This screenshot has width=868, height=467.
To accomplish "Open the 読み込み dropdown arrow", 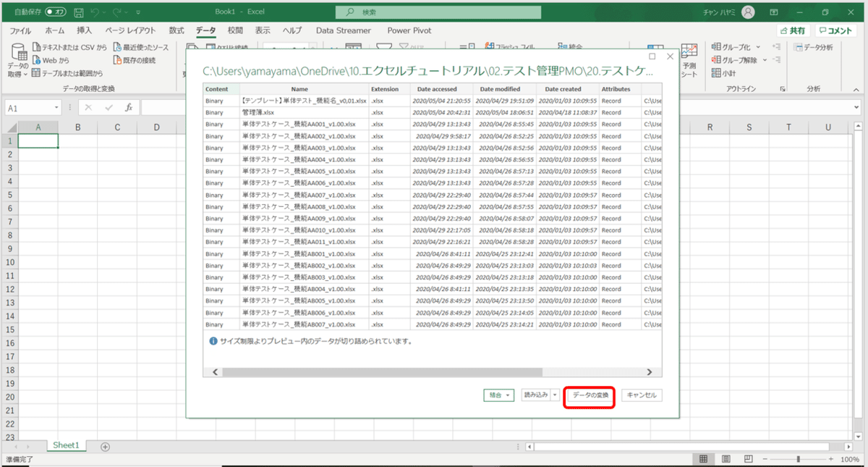I will click(x=555, y=395).
